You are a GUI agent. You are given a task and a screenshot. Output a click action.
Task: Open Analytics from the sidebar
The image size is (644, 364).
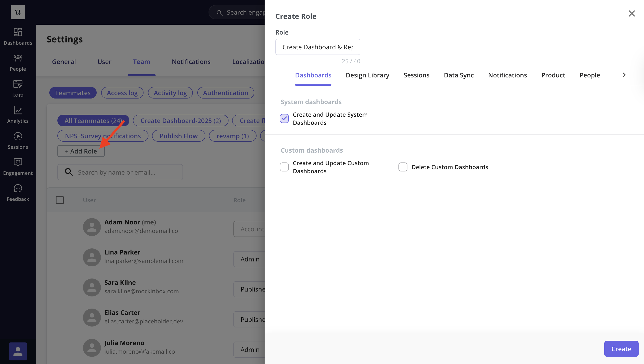pos(18,115)
